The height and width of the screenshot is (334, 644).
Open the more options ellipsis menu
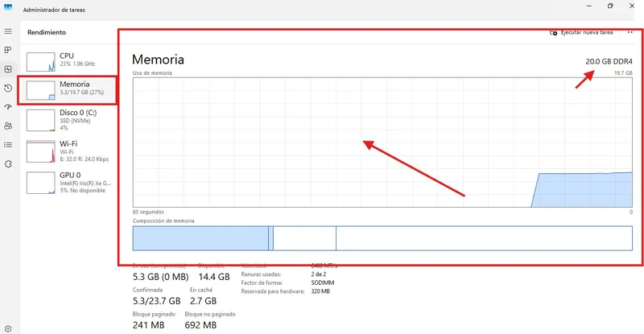(x=630, y=32)
